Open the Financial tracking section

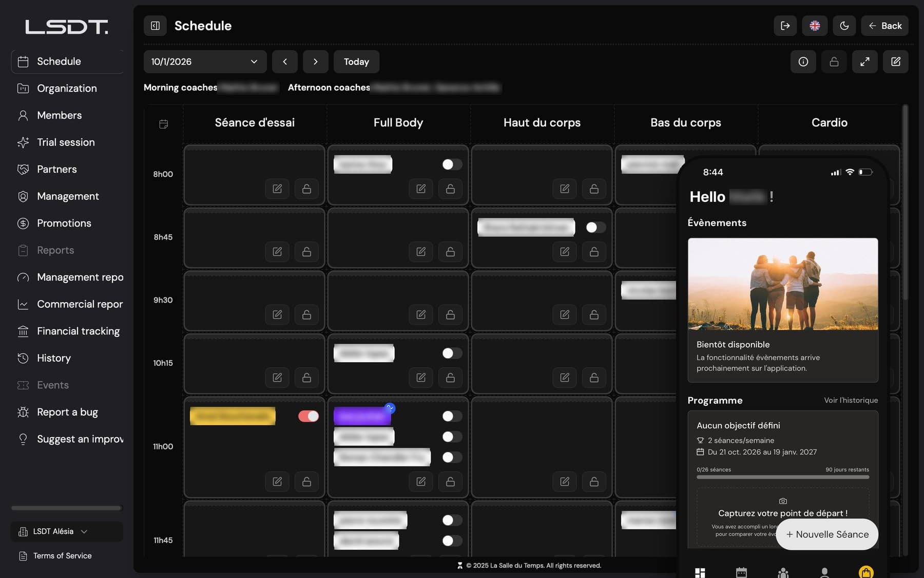pos(67,331)
